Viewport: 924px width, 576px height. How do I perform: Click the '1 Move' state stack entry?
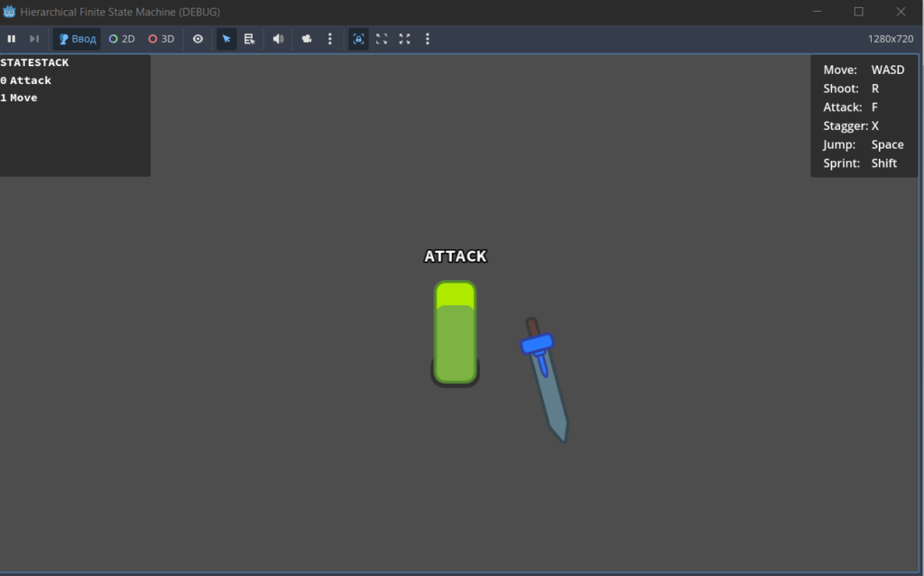[x=19, y=98]
